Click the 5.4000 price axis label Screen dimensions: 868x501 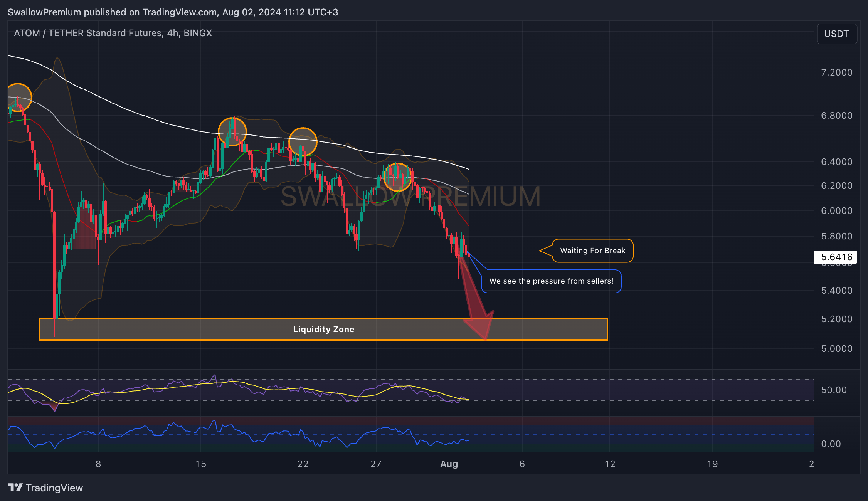point(837,291)
